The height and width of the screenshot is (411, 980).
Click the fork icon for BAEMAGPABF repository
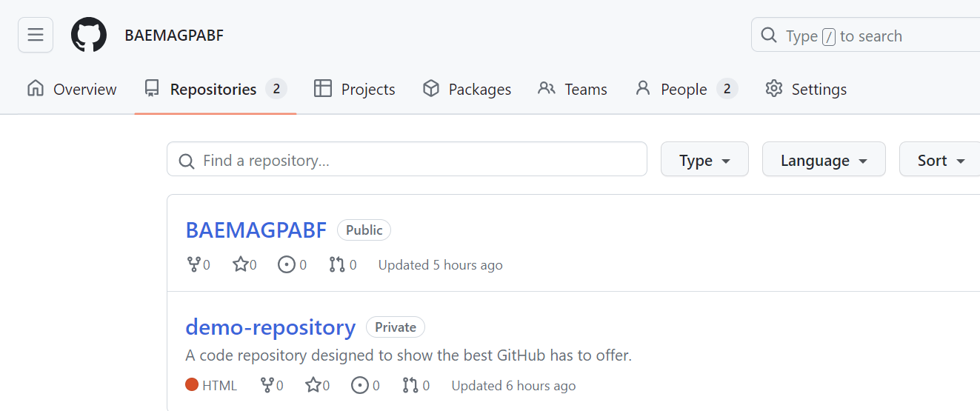(194, 264)
